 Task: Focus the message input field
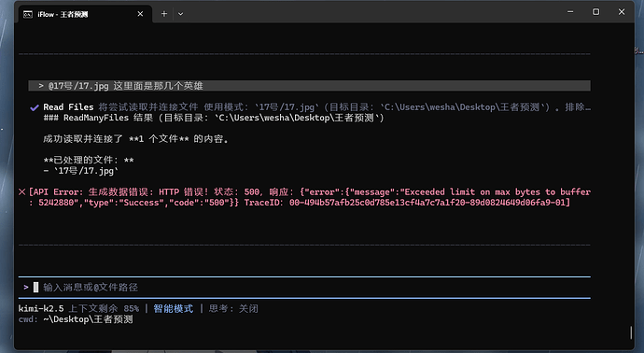(x=304, y=288)
